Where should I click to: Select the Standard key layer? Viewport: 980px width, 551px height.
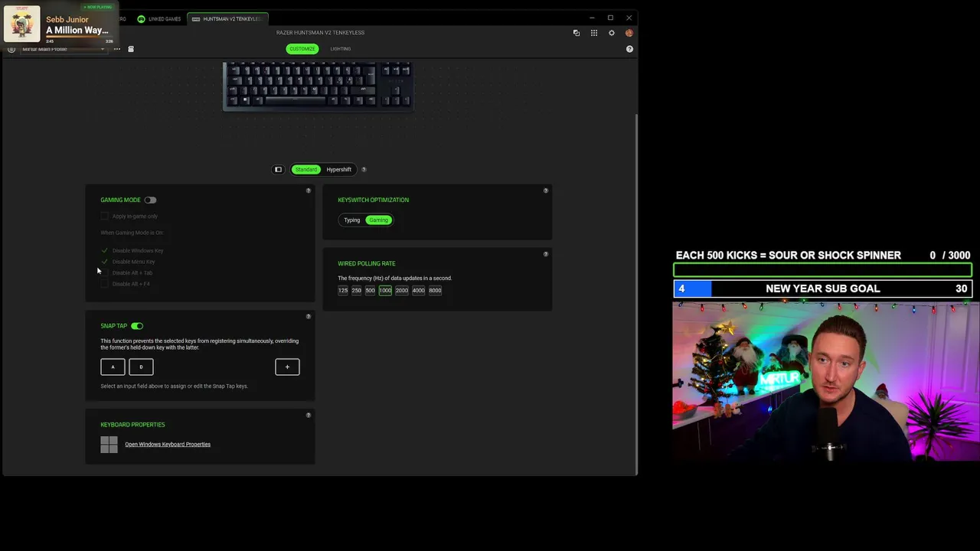click(305, 170)
